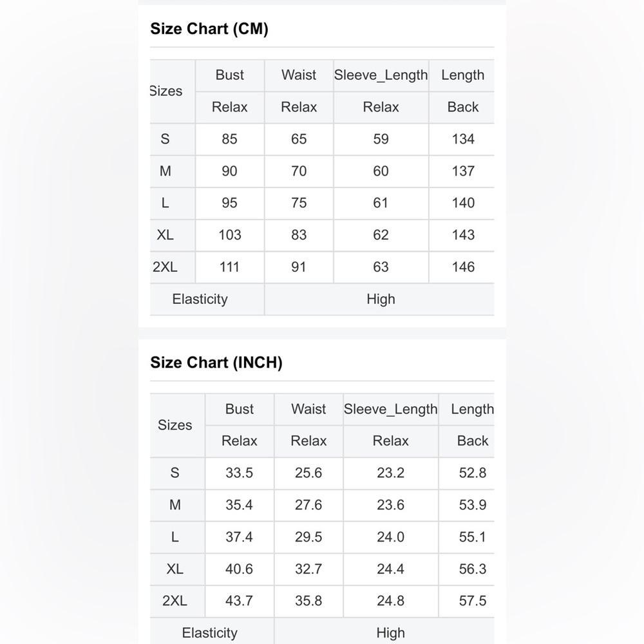This screenshot has height=644, width=644.
Task: Select size M label in INCH chart
Action: 175,505
